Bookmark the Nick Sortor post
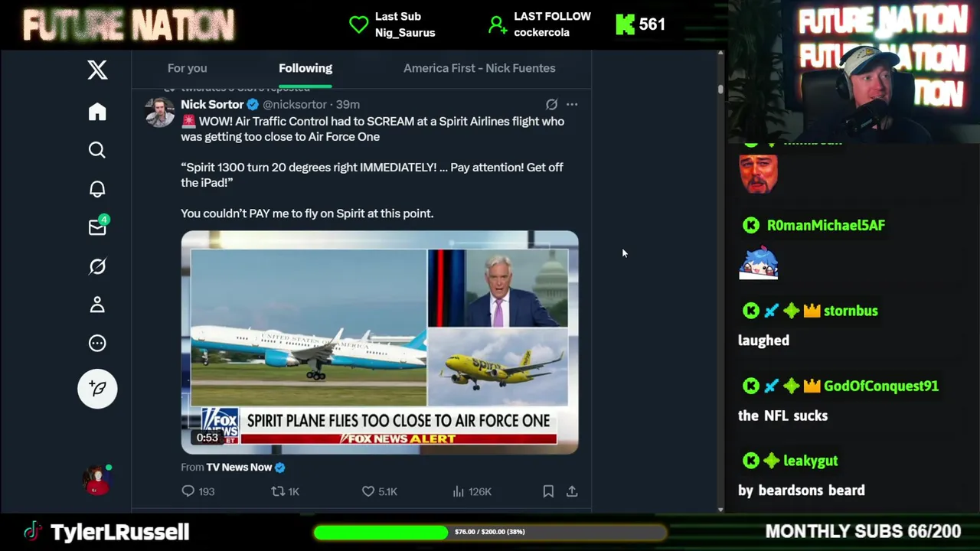The height and width of the screenshot is (551, 980). click(548, 491)
